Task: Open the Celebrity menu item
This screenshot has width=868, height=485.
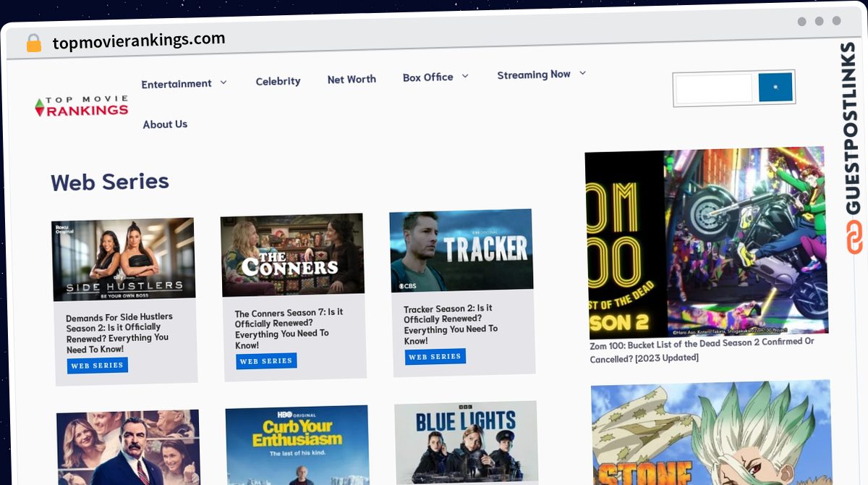Action: tap(278, 81)
